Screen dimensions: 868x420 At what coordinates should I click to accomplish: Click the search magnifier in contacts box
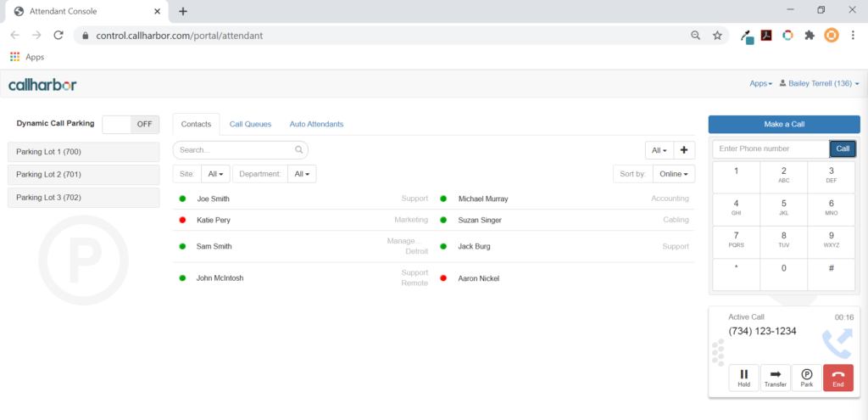pyautogui.click(x=298, y=150)
